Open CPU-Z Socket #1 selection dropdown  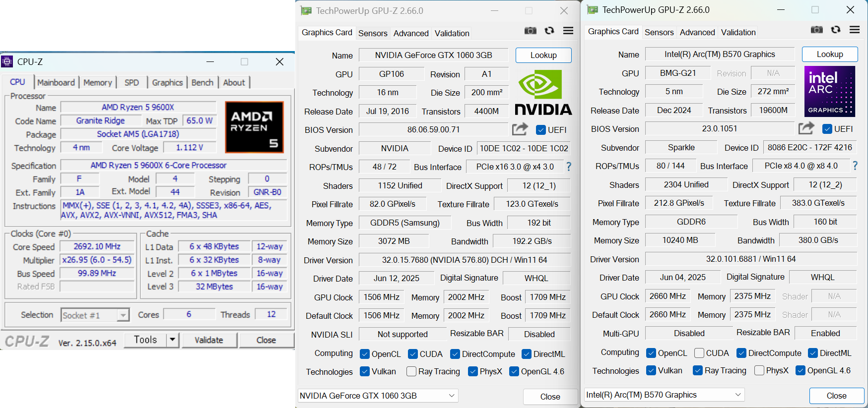click(x=95, y=315)
